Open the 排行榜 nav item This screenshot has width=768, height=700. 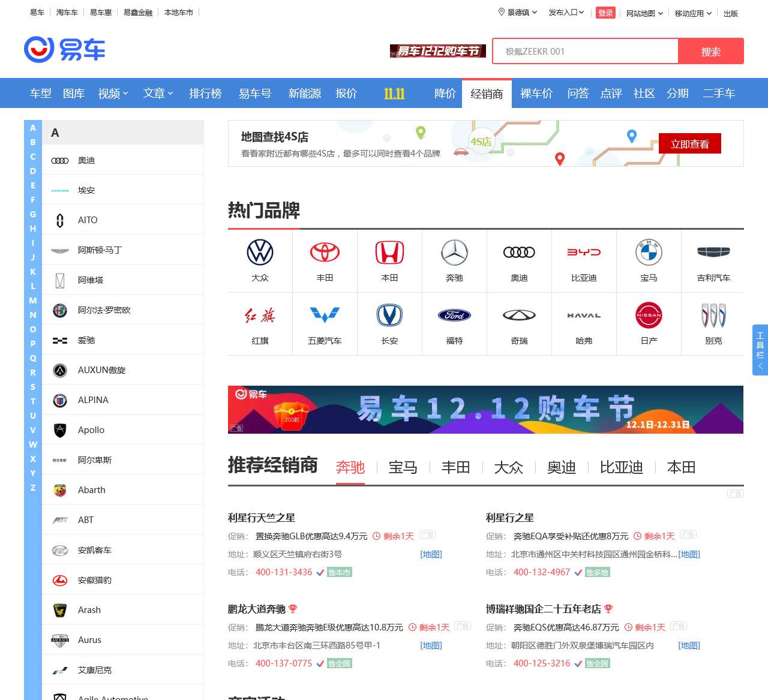(x=205, y=93)
